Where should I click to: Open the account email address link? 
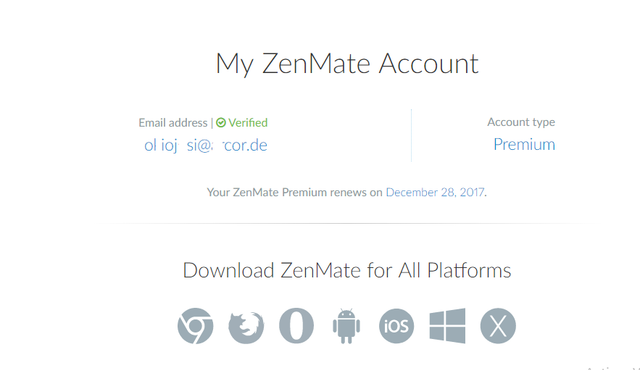point(206,145)
